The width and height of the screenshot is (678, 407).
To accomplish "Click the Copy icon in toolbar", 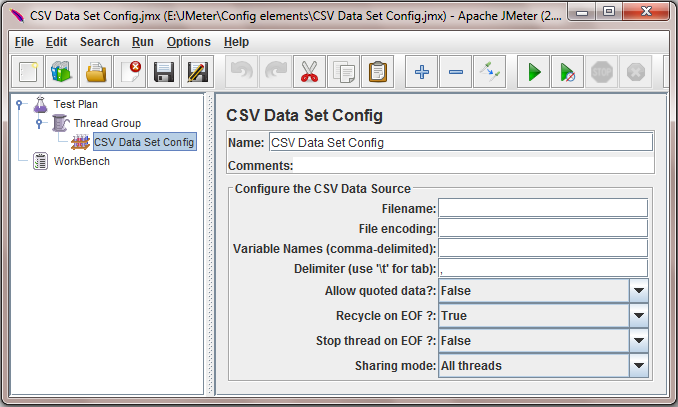I will coord(343,72).
